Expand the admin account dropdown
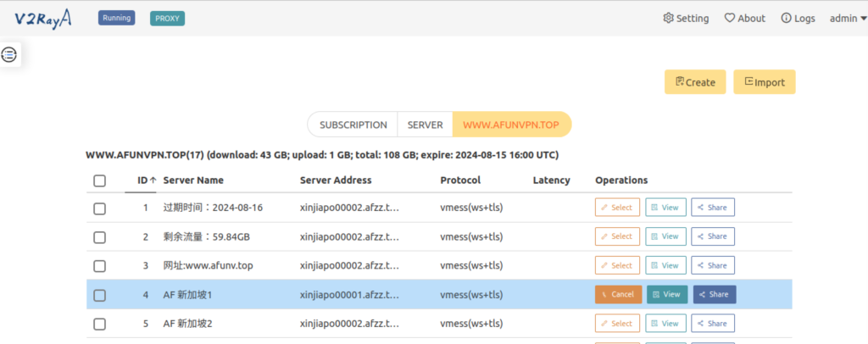Viewport: 868px width, 344px height. point(848,19)
